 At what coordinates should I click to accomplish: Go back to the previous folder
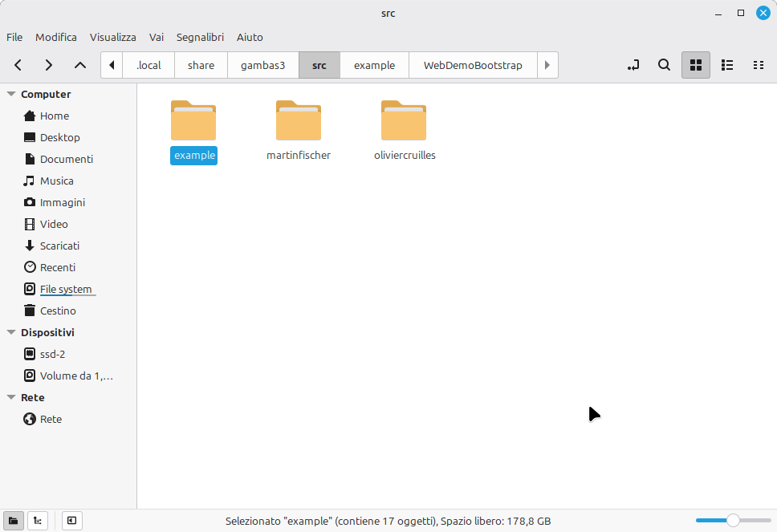tap(18, 65)
